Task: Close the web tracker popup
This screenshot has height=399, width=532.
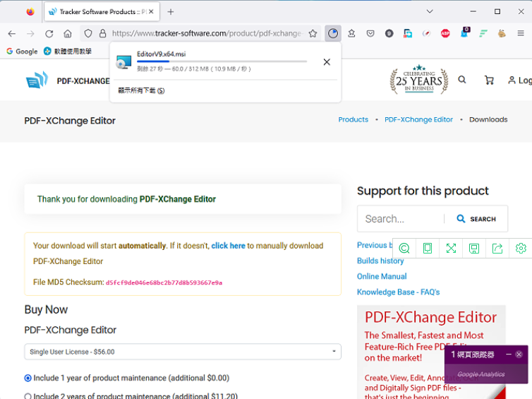Action: 519,355
